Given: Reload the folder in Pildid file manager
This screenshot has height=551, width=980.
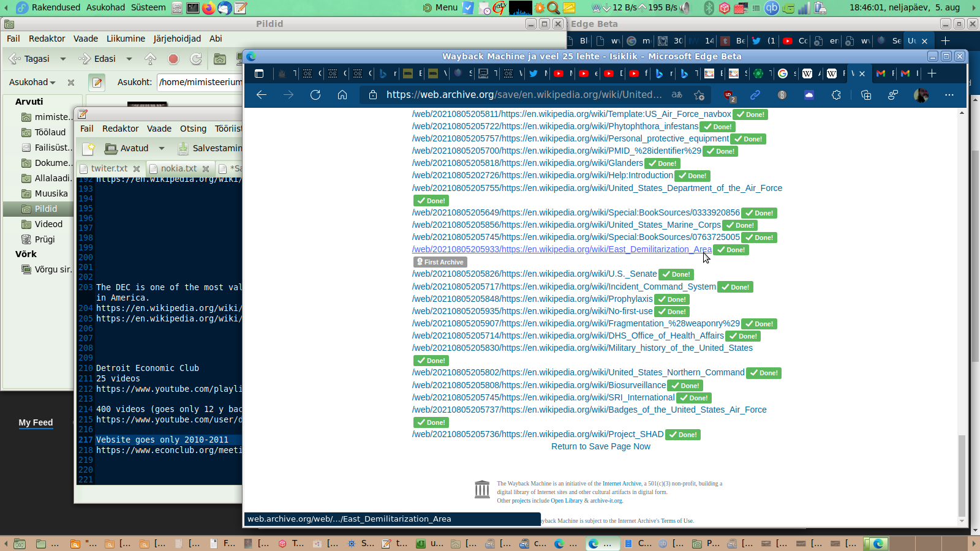Looking at the screenshot, I should [x=196, y=59].
